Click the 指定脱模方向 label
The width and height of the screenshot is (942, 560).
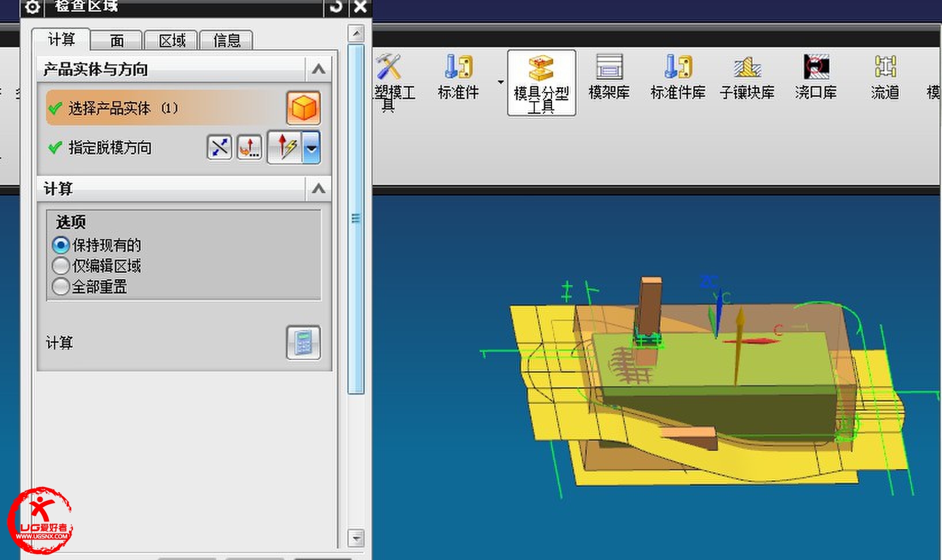pyautogui.click(x=110, y=148)
